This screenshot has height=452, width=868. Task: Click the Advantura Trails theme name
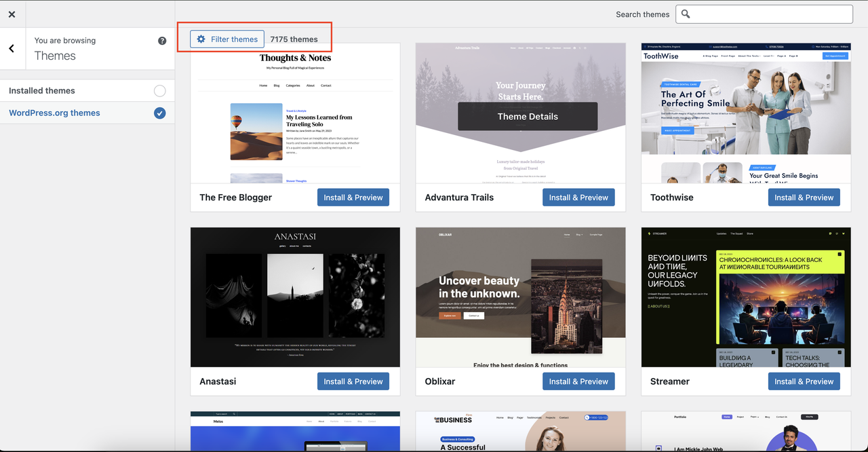pyautogui.click(x=459, y=197)
